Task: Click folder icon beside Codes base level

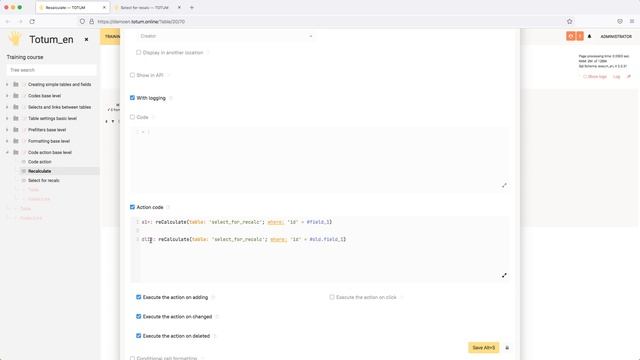Action: pos(16,96)
